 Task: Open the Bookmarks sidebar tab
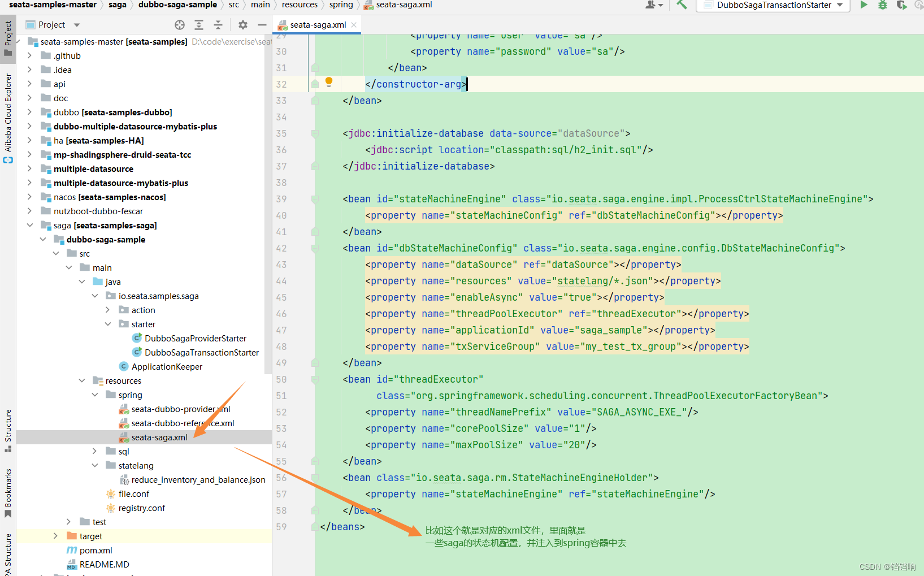[8, 492]
